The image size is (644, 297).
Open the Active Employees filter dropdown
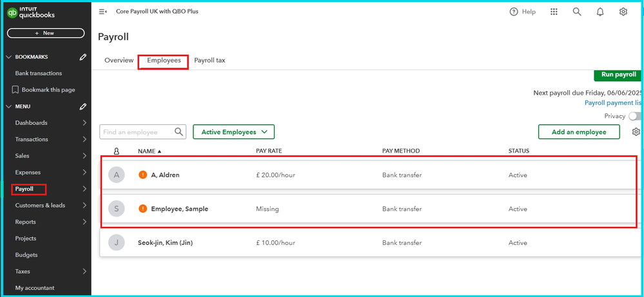pos(234,132)
